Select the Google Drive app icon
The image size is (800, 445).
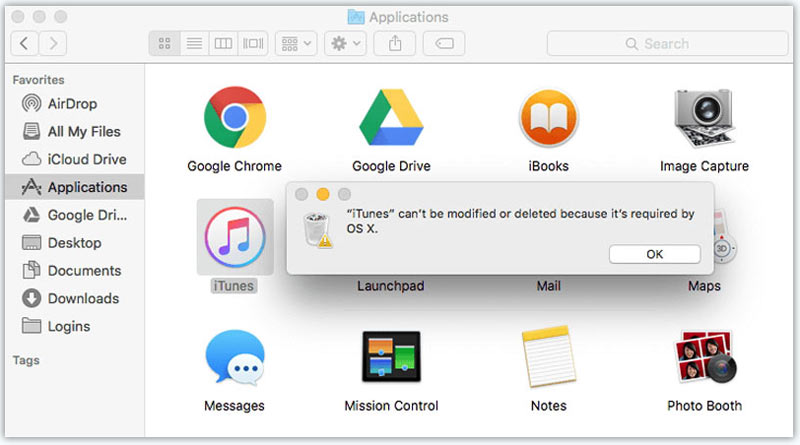click(391, 117)
